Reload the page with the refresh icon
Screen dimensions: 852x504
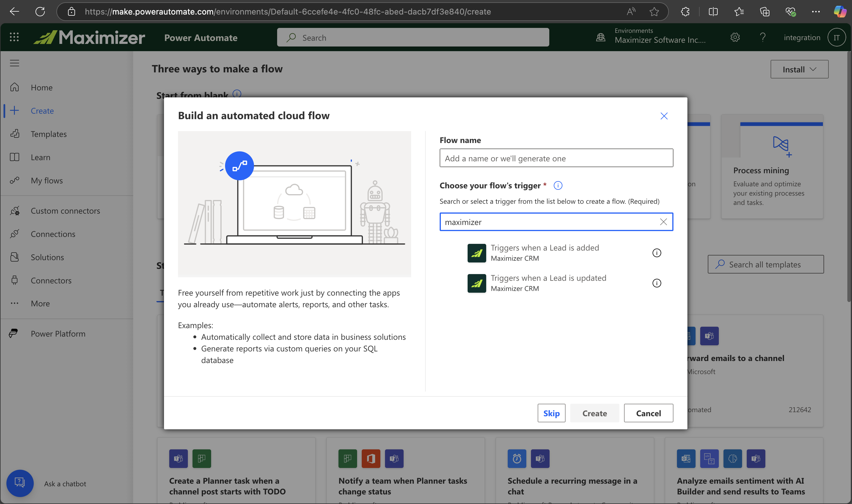click(x=40, y=12)
